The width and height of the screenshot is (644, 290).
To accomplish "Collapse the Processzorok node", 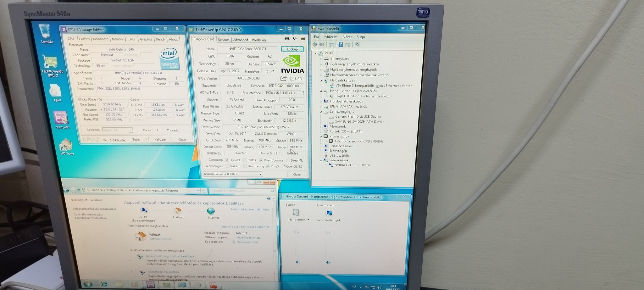I will [321, 137].
